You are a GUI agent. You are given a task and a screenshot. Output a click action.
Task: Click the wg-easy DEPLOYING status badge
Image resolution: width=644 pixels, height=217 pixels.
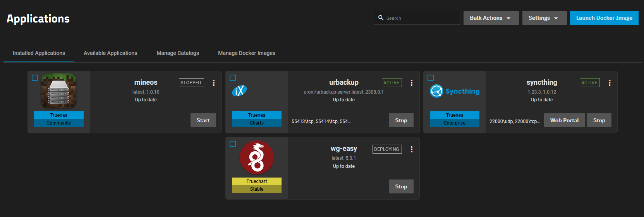point(387,149)
